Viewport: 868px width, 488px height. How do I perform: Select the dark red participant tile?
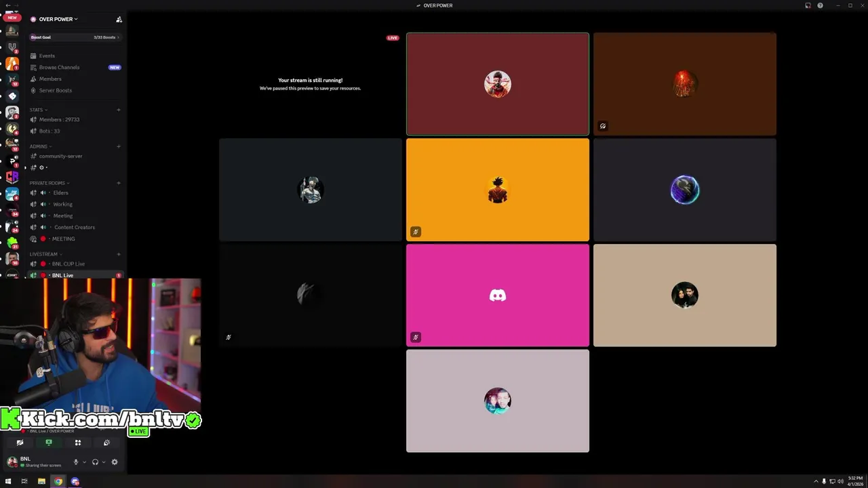click(x=498, y=84)
